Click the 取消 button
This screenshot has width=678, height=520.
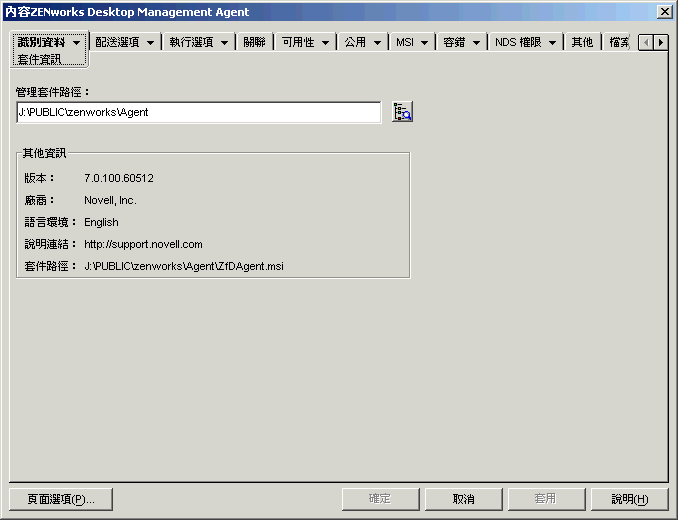click(x=464, y=499)
